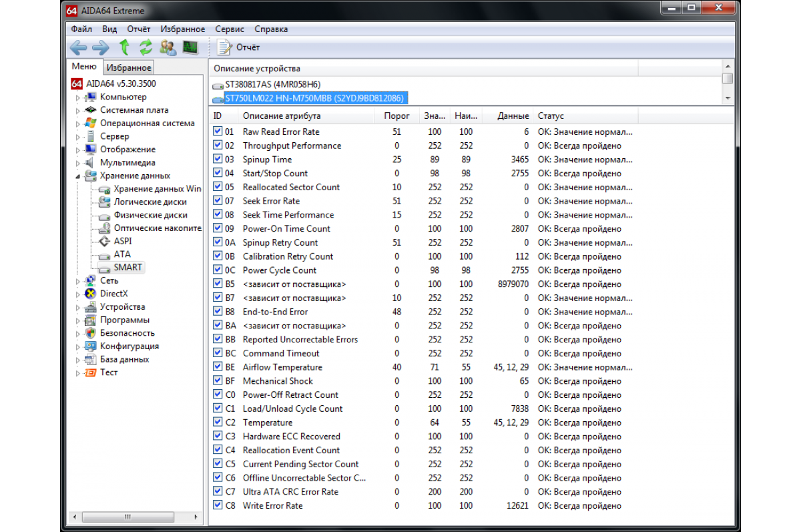Image resolution: width=801 pixels, height=532 pixels.
Task: Expand the Сервер tree node
Action: click(77, 136)
